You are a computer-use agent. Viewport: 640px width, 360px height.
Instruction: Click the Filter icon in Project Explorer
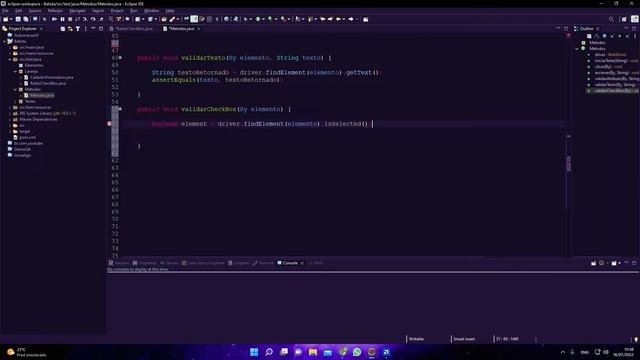pos(78,29)
